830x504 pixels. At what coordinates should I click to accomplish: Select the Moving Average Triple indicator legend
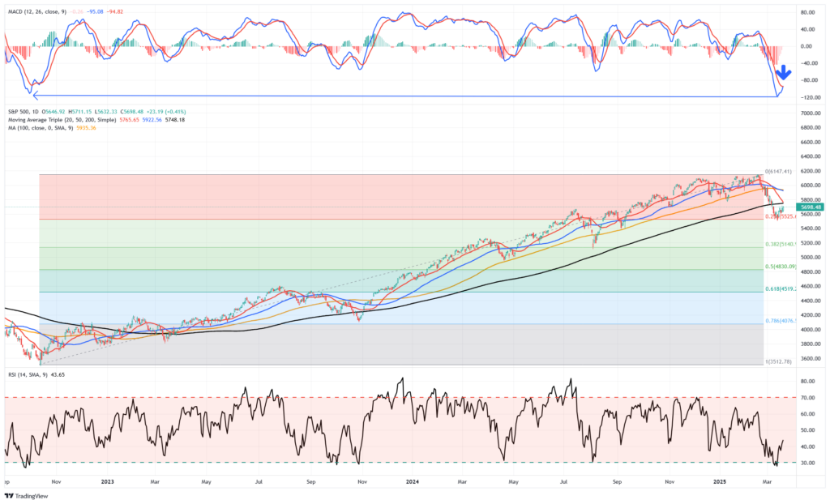tap(62, 120)
